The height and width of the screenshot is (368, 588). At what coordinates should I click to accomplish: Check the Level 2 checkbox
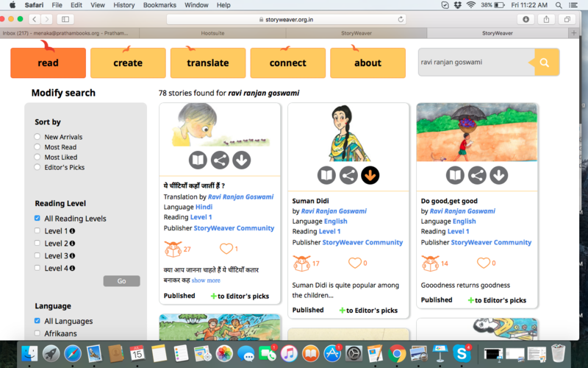click(37, 243)
